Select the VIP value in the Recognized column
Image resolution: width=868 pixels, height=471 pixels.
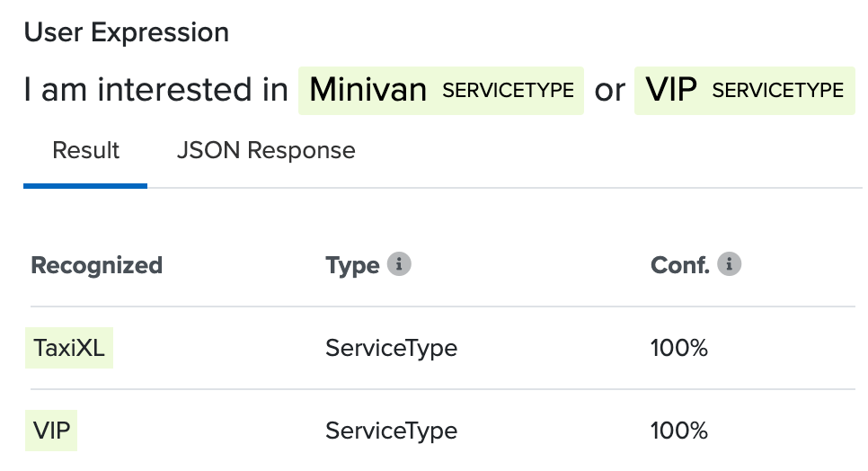(x=51, y=431)
